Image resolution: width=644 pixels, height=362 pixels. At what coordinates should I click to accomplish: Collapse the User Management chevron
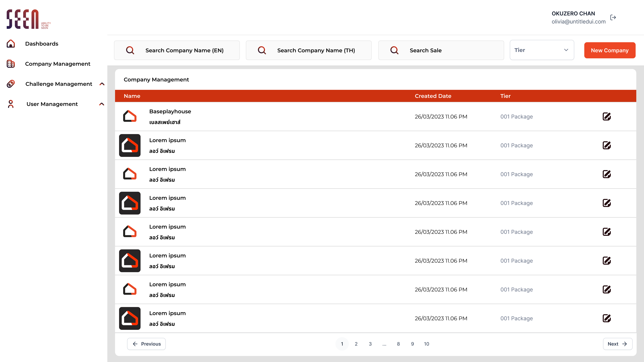(102, 104)
